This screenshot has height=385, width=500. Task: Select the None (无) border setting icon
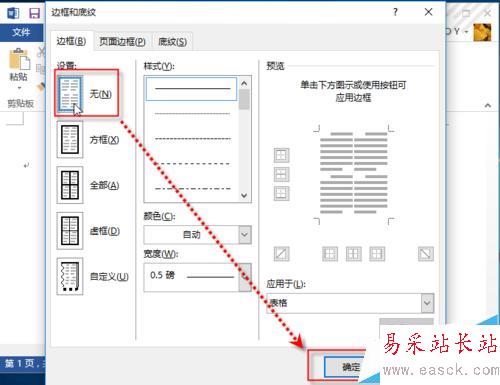coord(70,94)
